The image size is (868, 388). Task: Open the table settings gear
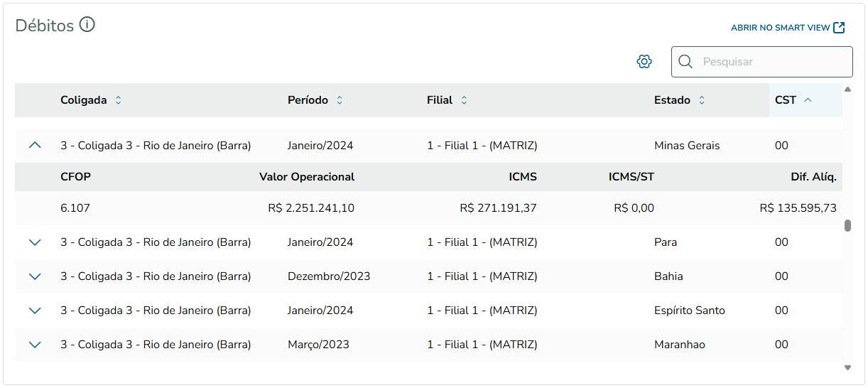644,62
